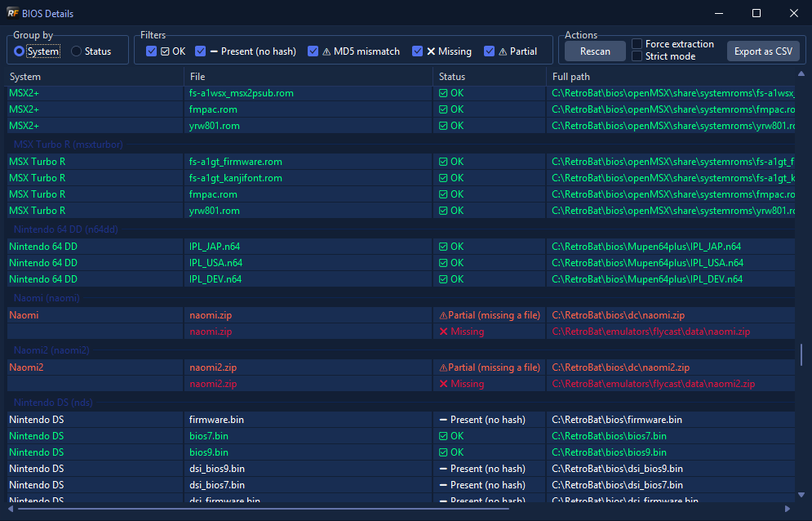812x521 pixels.
Task: Sort by the Status column header
Action: click(x=490, y=76)
